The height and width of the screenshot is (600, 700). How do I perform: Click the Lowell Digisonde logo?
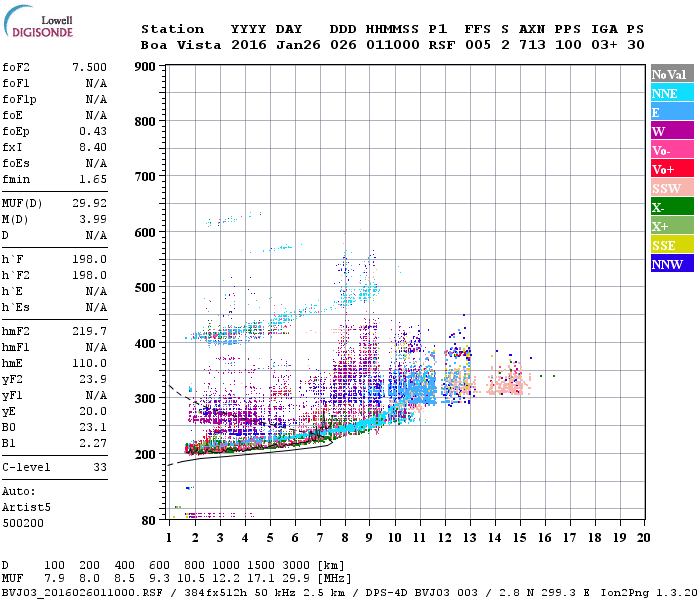pyautogui.click(x=38, y=22)
